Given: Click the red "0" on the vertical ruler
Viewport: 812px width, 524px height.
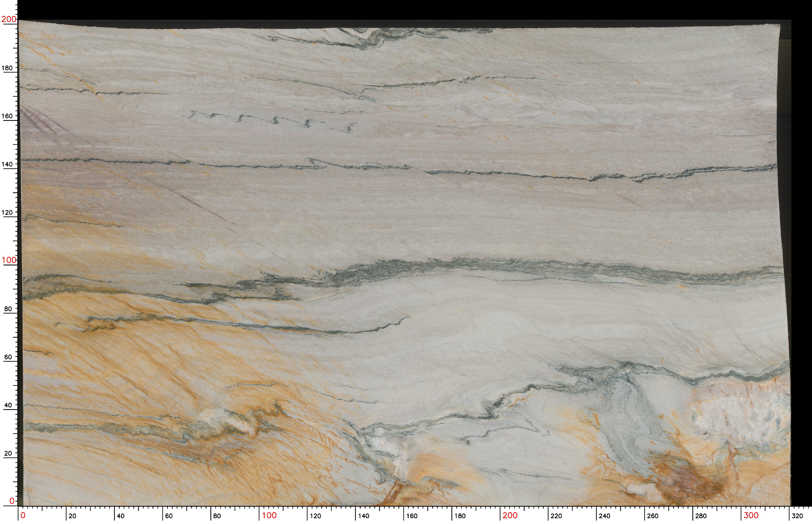Looking at the screenshot, I should click(12, 501).
